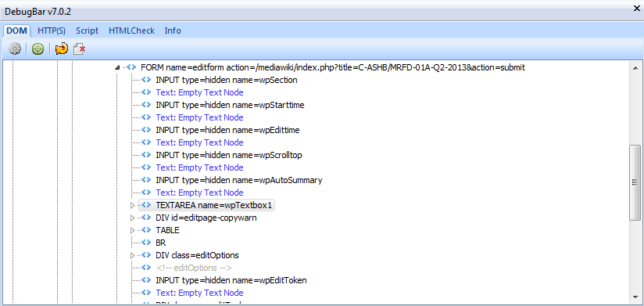This screenshot has height=306, width=644.
Task: Expand the DIV id=editpage-copywarn node
Action: pos(132,218)
